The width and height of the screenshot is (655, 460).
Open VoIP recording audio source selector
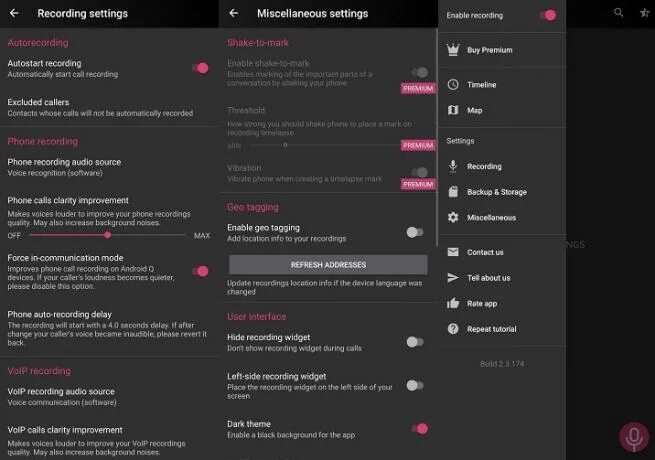pyautogui.click(x=61, y=396)
